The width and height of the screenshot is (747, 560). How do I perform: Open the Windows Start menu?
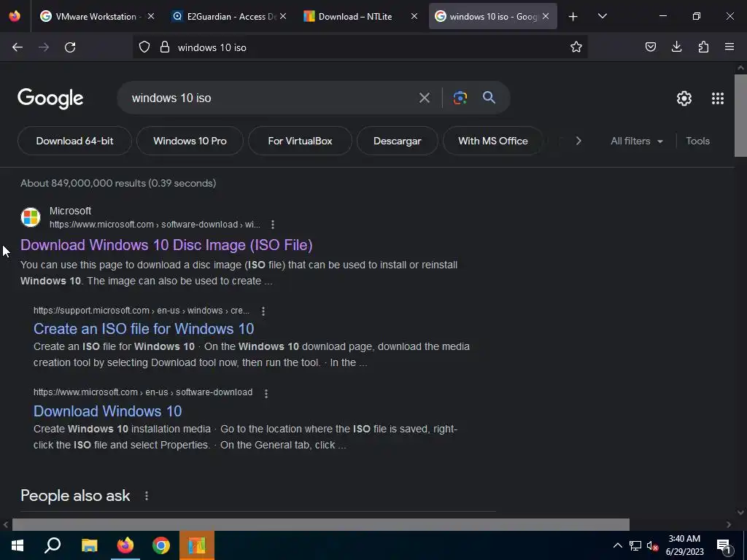pyautogui.click(x=18, y=545)
